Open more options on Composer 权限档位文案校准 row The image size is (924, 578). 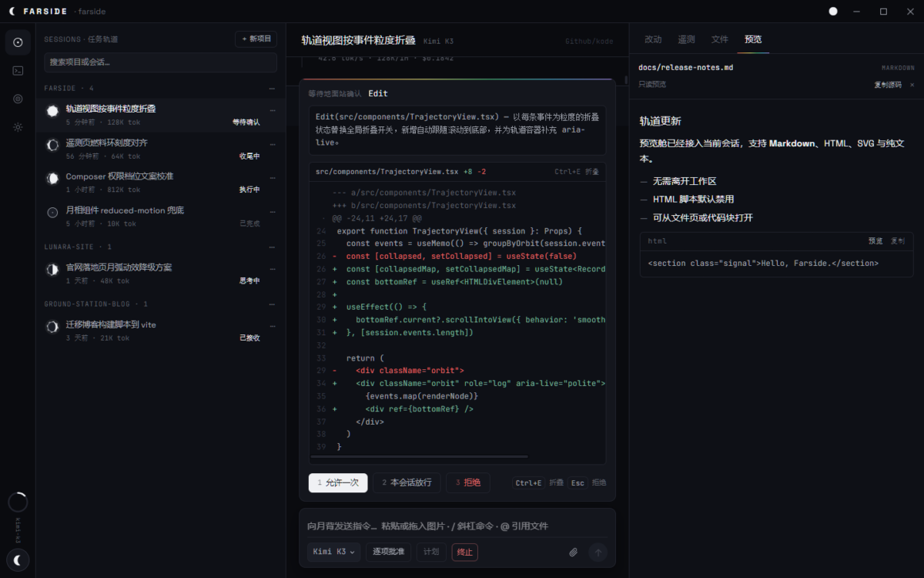(x=272, y=177)
